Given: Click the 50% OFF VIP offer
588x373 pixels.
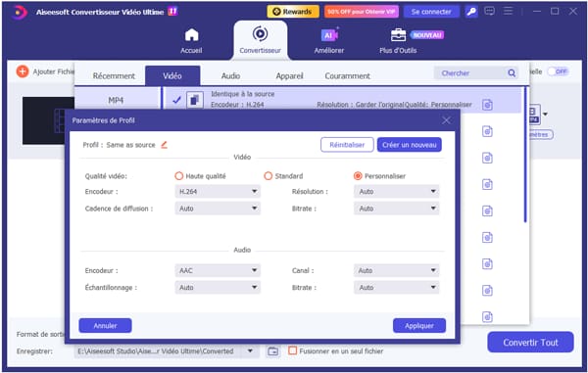Looking at the screenshot, I should [362, 12].
